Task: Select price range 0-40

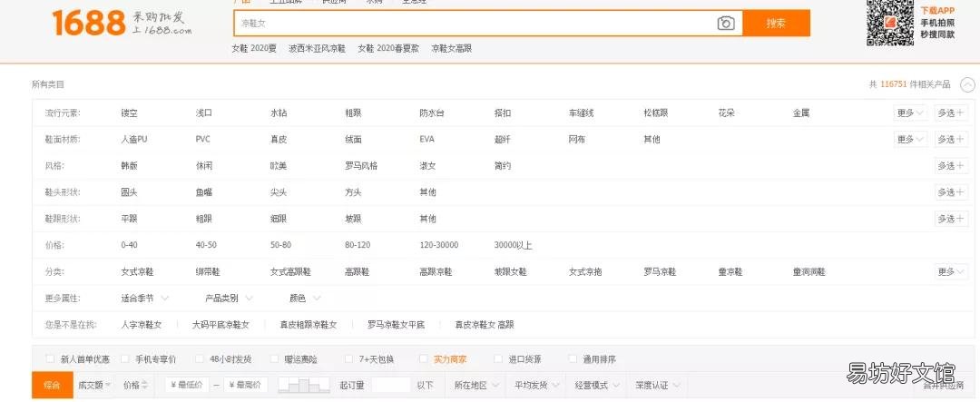Action: [130, 245]
